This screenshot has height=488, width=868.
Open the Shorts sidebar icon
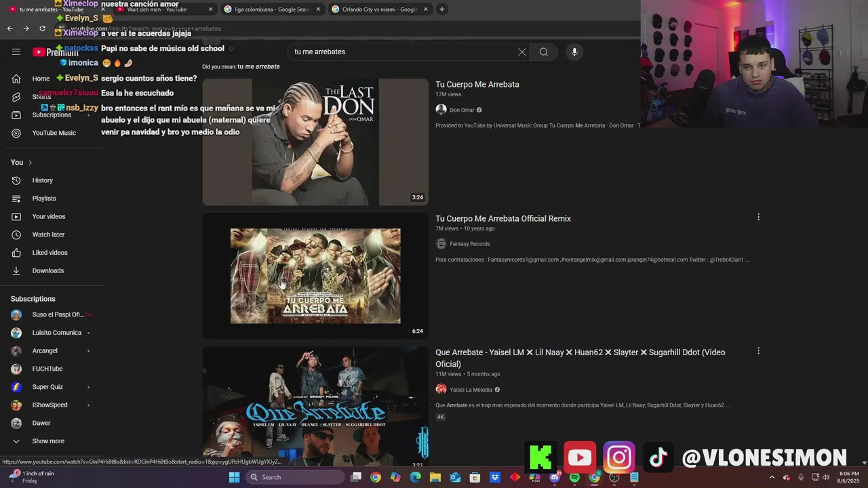pos(16,97)
